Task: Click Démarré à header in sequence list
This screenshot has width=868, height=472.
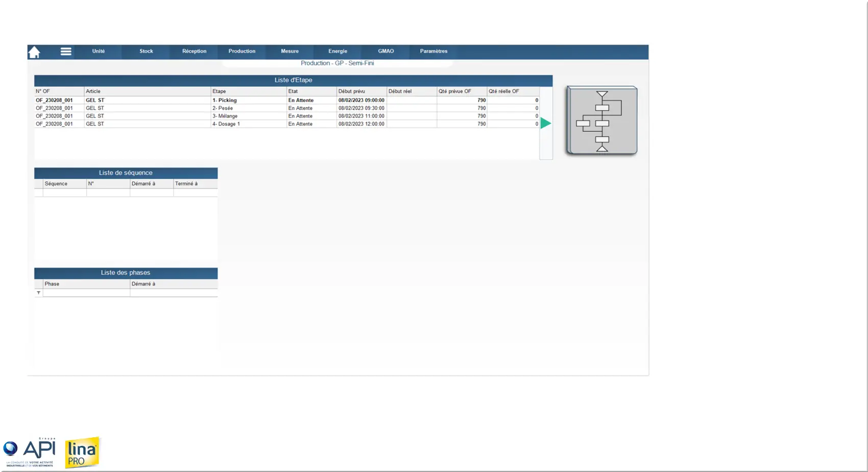Action: click(x=152, y=184)
